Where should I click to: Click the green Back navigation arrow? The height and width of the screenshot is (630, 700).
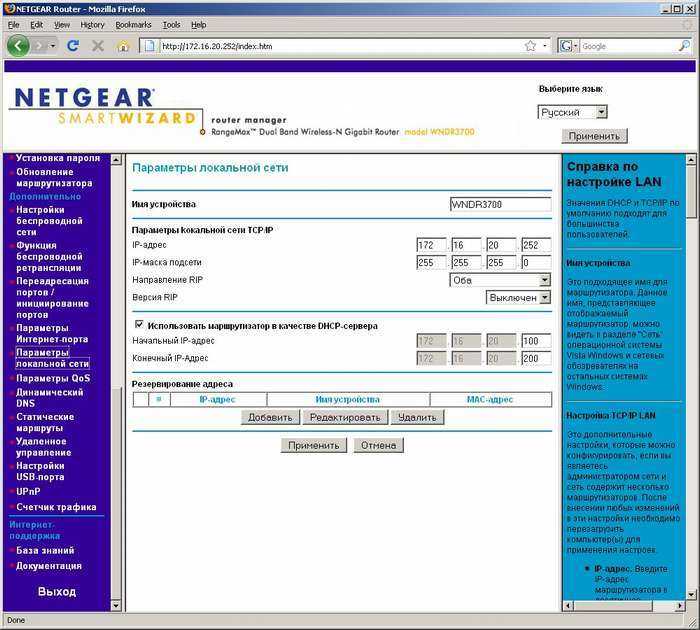[x=18, y=46]
